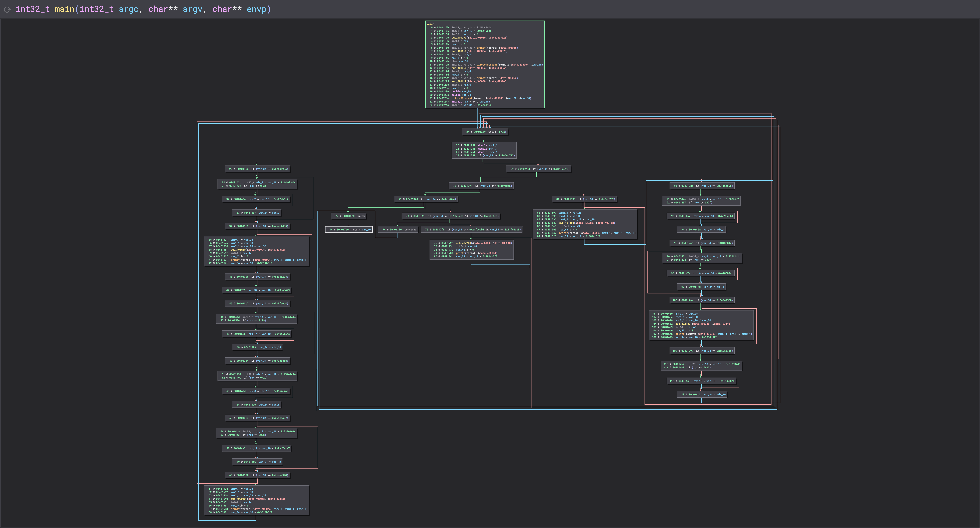Select line 84 zmm2_1 = var_28 - var_30

[565, 219]
